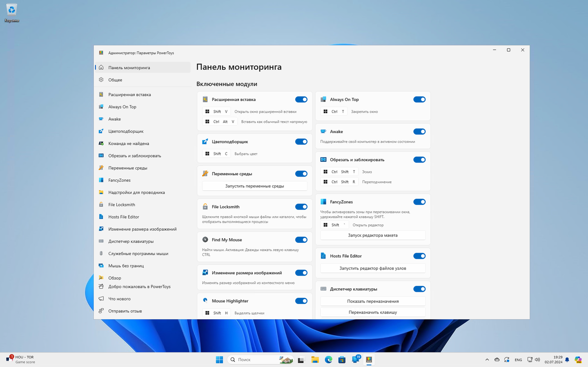
Task: Click the Always On Top sidebar icon
Action: 101,107
